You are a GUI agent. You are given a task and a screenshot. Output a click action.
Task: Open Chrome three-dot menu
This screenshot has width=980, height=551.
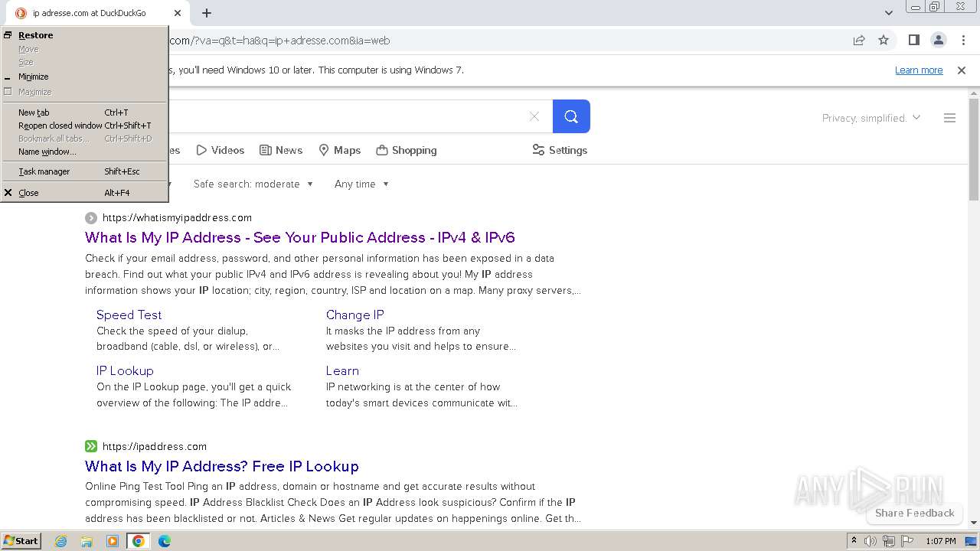(963, 41)
